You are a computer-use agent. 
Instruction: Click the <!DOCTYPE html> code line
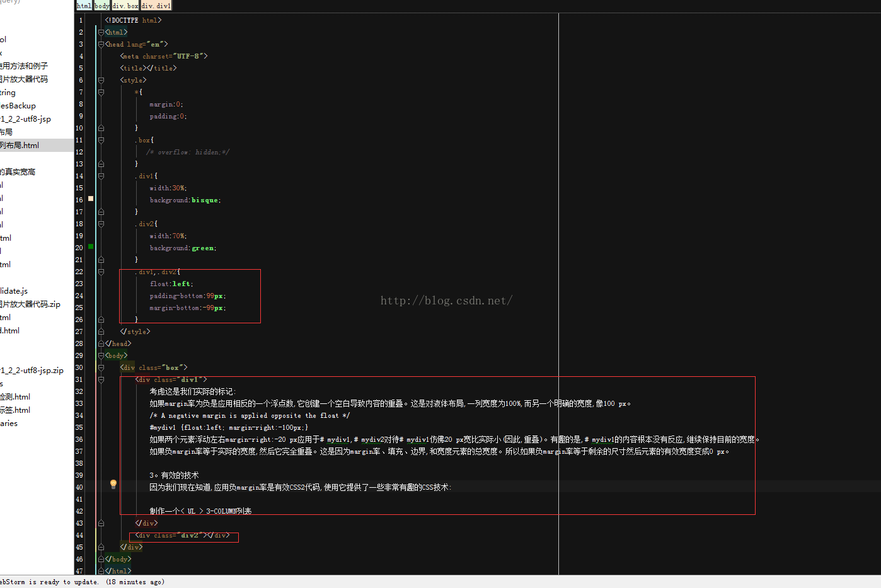(133, 20)
